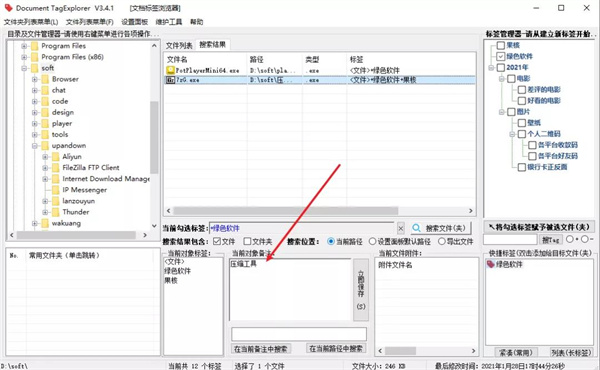This screenshot has height=370, width=600.
Task: Collapse the soft folder node
Action: point(24,68)
